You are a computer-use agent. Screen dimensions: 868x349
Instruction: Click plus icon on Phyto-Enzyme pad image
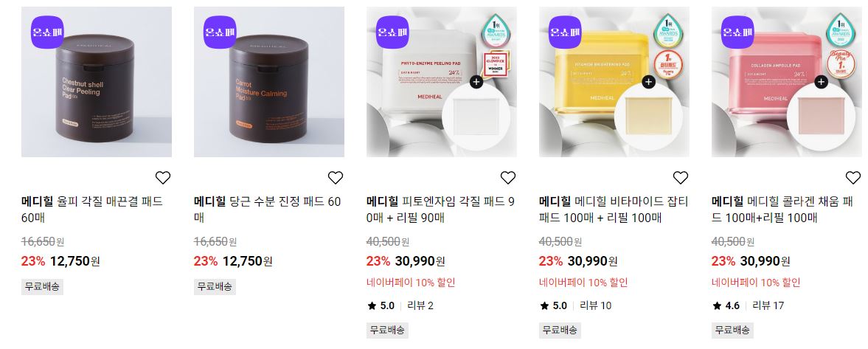pyautogui.click(x=476, y=83)
